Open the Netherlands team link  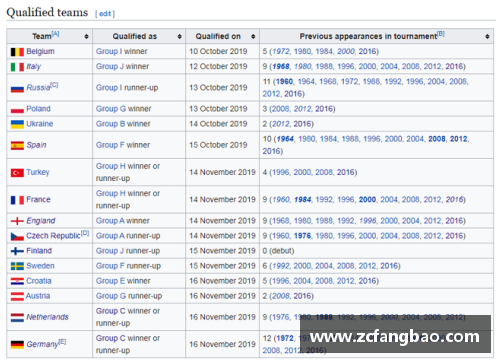47,317
